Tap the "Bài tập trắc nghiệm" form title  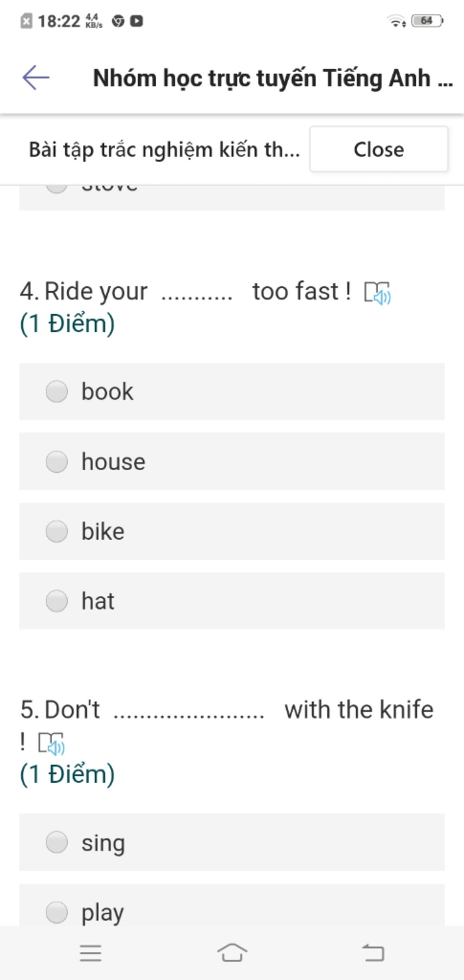point(164,150)
